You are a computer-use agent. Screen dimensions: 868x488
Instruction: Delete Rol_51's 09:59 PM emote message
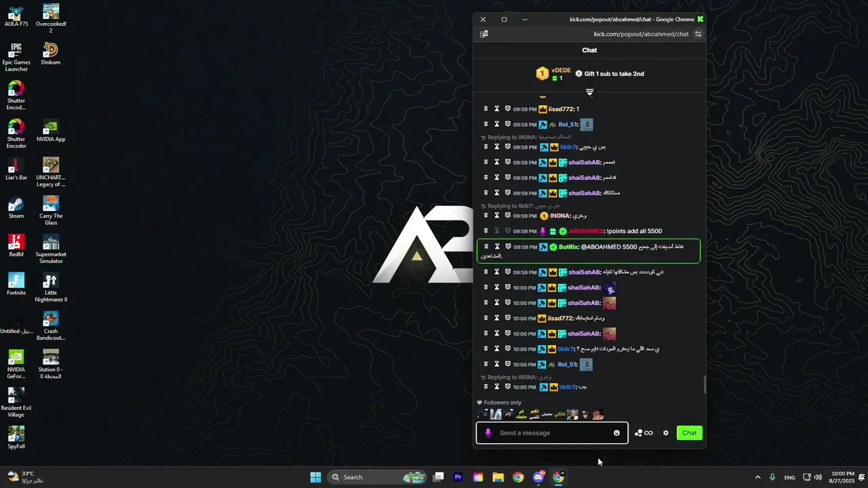coord(486,124)
